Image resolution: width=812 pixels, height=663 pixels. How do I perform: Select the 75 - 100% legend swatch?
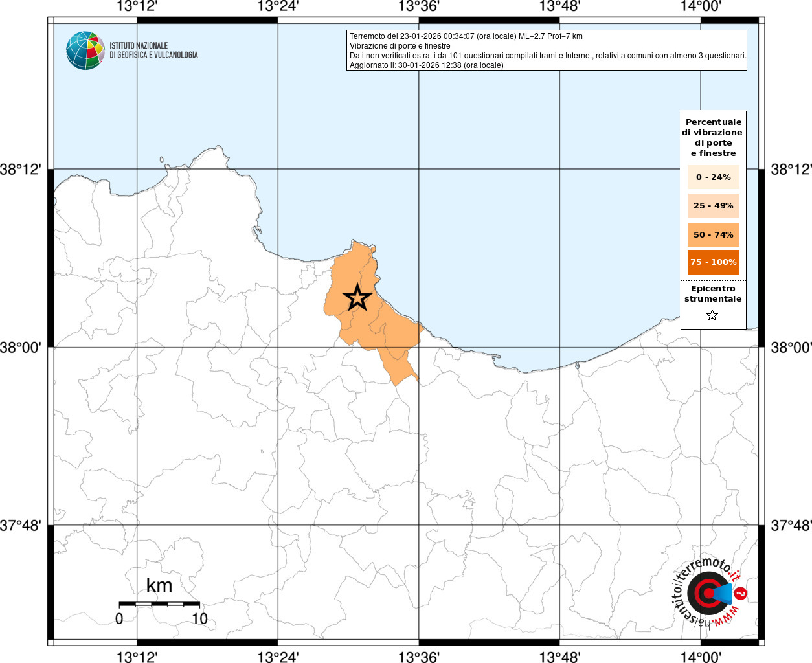pos(714,262)
